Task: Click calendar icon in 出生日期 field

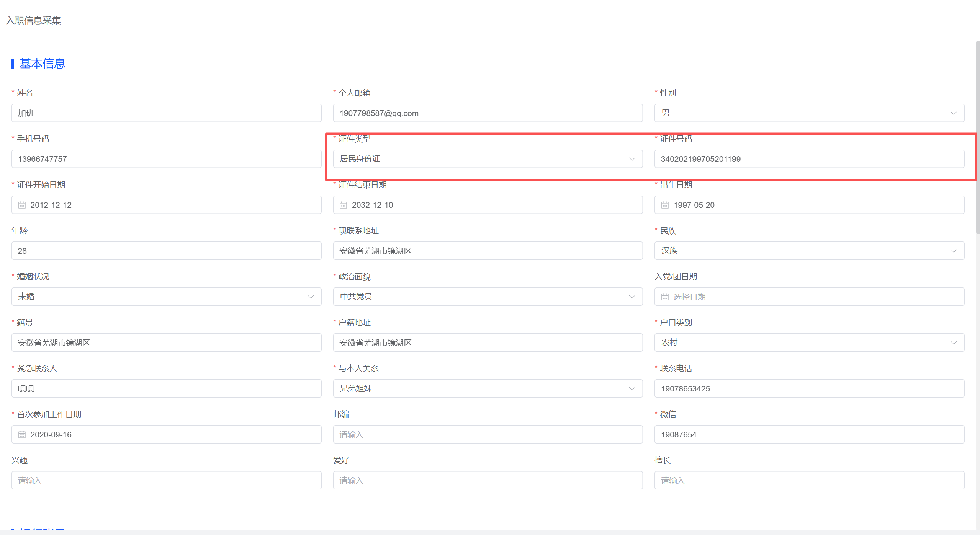Action: tap(665, 205)
